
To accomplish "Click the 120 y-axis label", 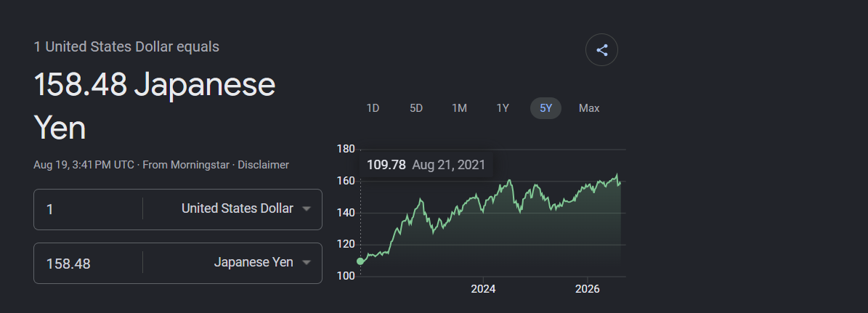I will tap(346, 244).
